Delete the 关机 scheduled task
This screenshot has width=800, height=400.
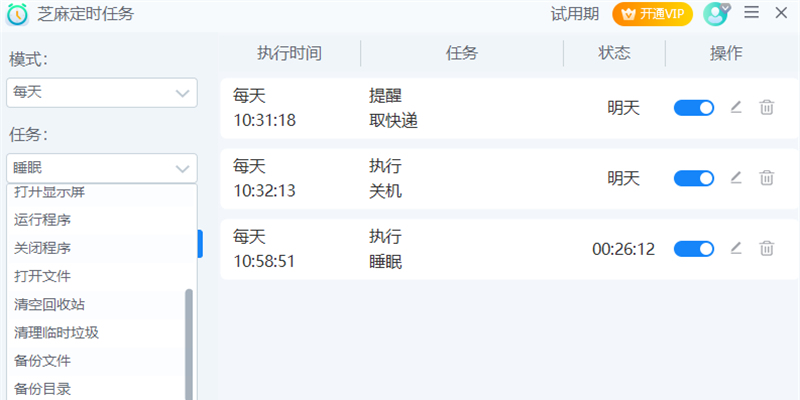(766, 178)
